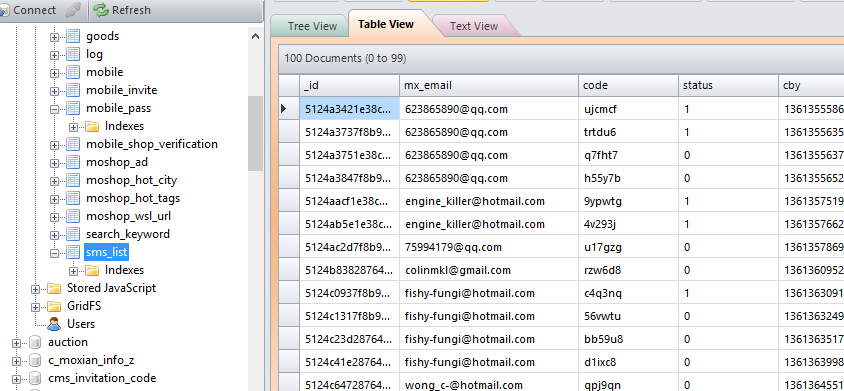844x391 pixels.
Task: Click the GridFS folder icon
Action: 54,306
